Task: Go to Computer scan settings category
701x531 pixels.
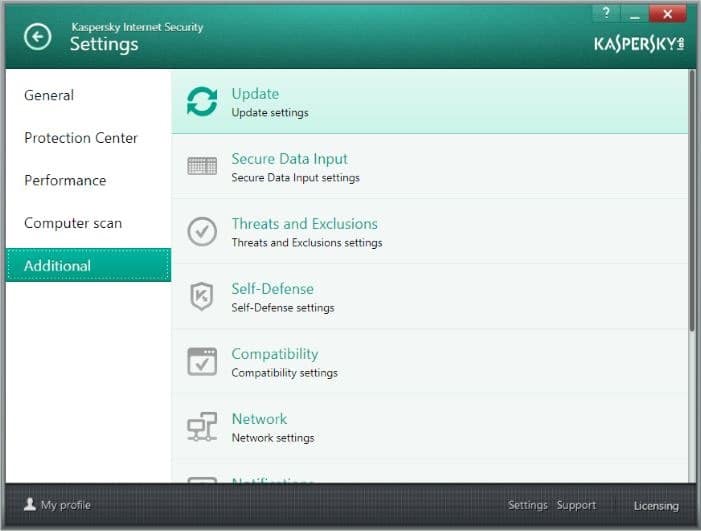Action: click(73, 223)
